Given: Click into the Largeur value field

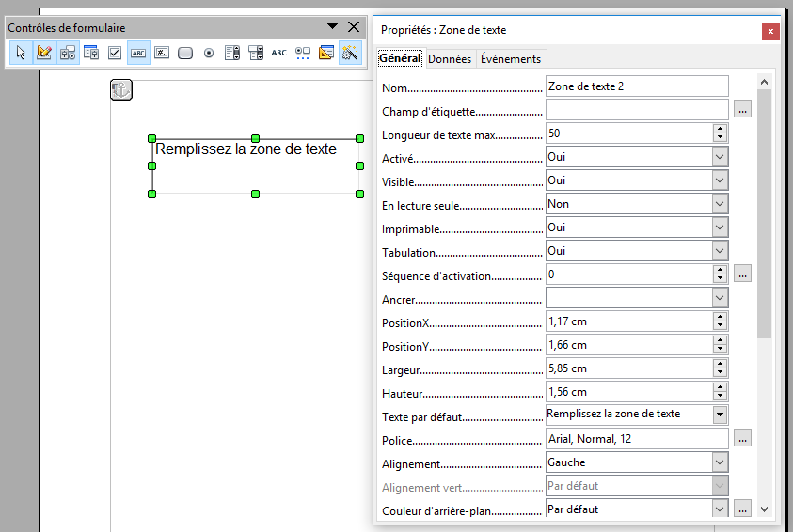Looking at the screenshot, I should (x=629, y=368).
